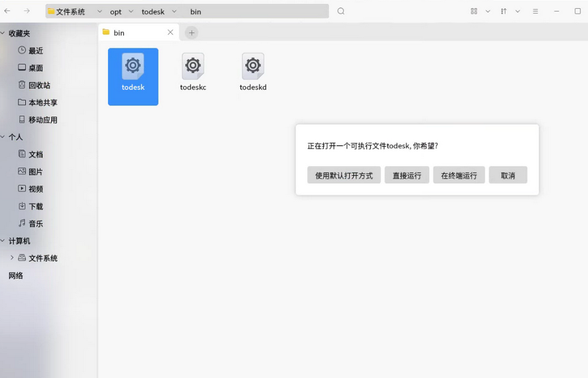
Task: Run todesk with 直接运行 button
Action: (407, 174)
